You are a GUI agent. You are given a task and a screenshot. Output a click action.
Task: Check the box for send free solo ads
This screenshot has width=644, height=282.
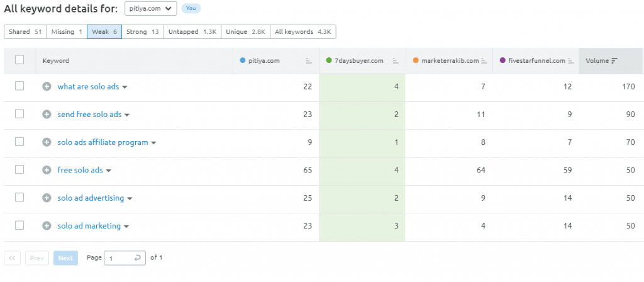click(x=19, y=114)
